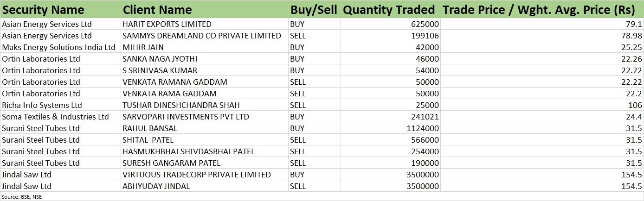The width and height of the screenshot is (644, 201).
Task: Select the ABHYUDAY JINDAL cell
Action: (204, 186)
